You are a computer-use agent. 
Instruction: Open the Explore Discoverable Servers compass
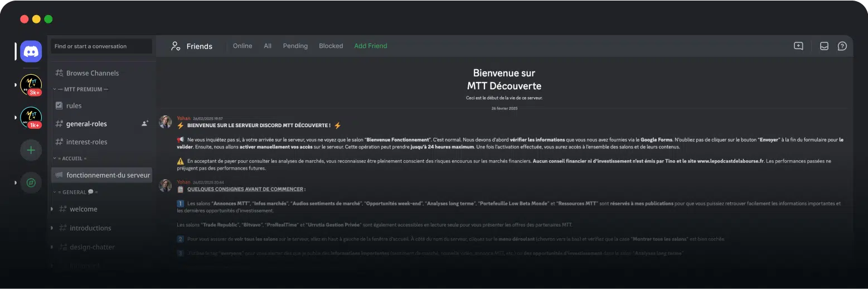click(x=31, y=182)
